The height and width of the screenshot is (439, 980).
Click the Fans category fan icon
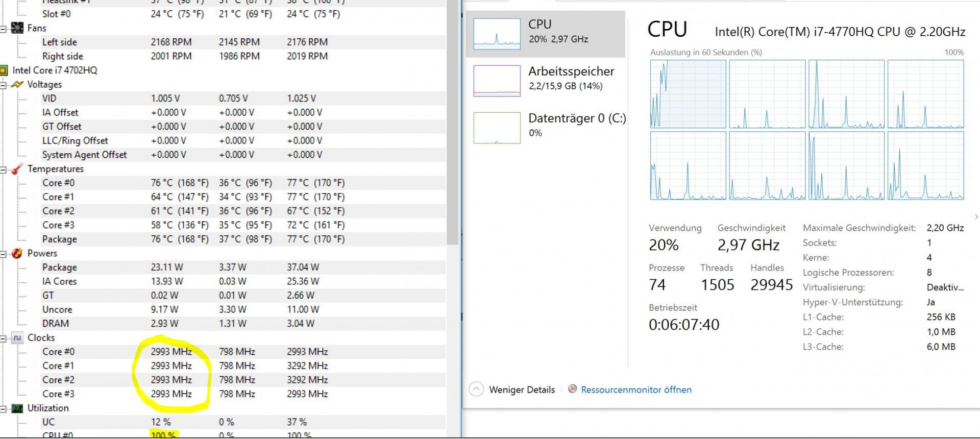tap(17, 28)
